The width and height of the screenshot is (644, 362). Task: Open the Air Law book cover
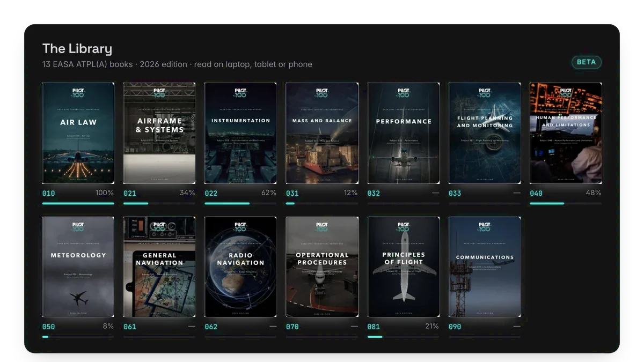[78, 133]
